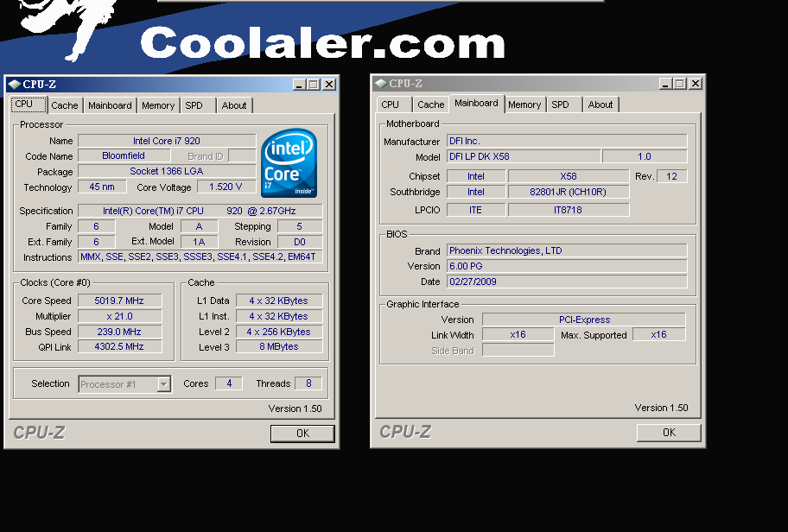Screen dimensions: 788x532
Task: Open Cache tab in right CPU-Z window
Action: tap(431, 104)
